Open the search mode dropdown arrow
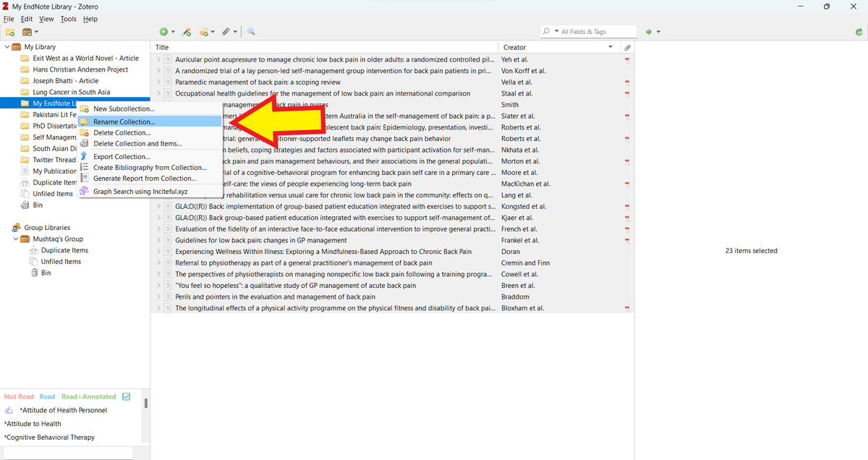 tap(556, 32)
